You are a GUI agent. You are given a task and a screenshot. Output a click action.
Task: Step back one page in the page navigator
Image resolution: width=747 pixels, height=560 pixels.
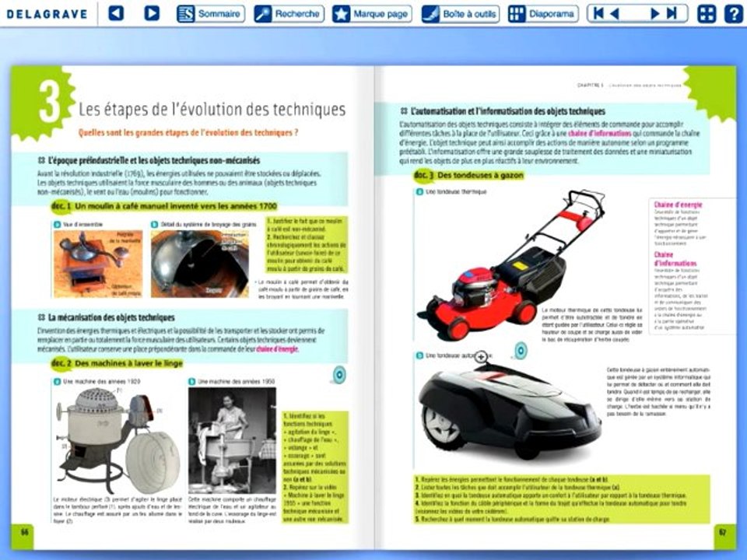click(615, 14)
